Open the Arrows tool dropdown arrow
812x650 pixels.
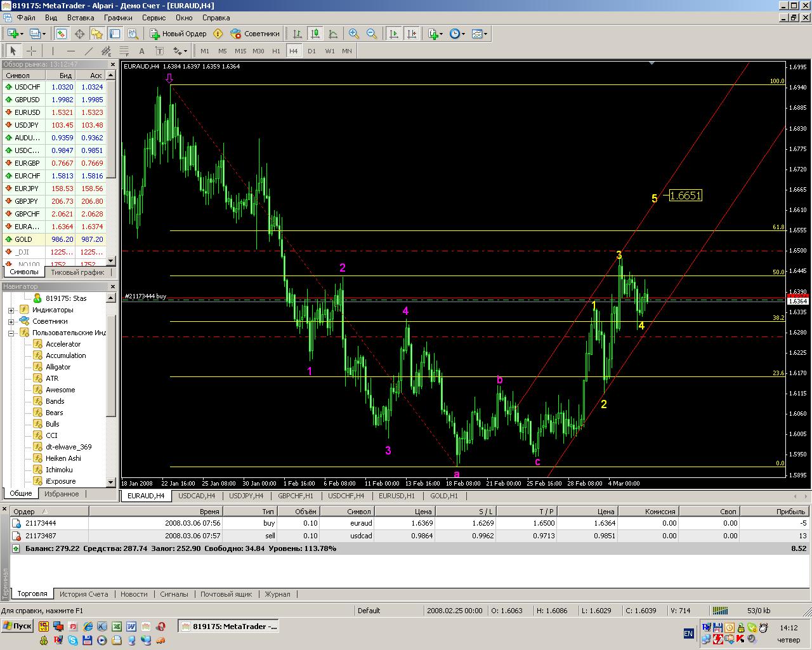pos(185,51)
